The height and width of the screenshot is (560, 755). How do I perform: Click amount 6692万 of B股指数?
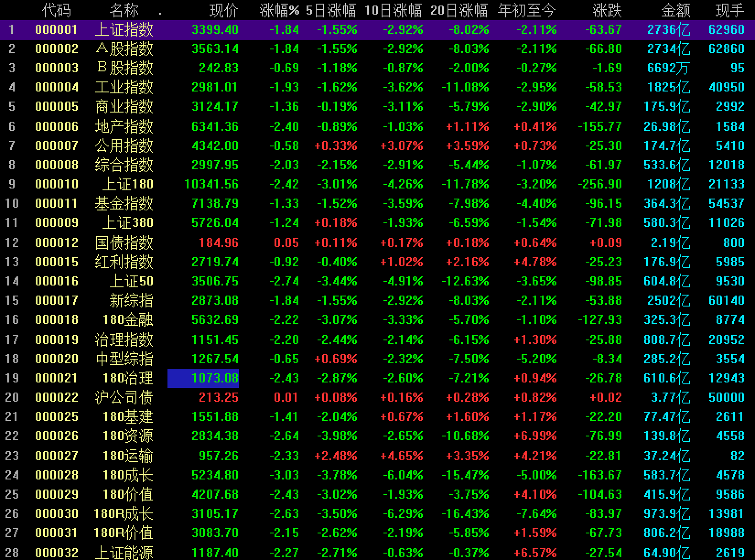pyautogui.click(x=669, y=68)
